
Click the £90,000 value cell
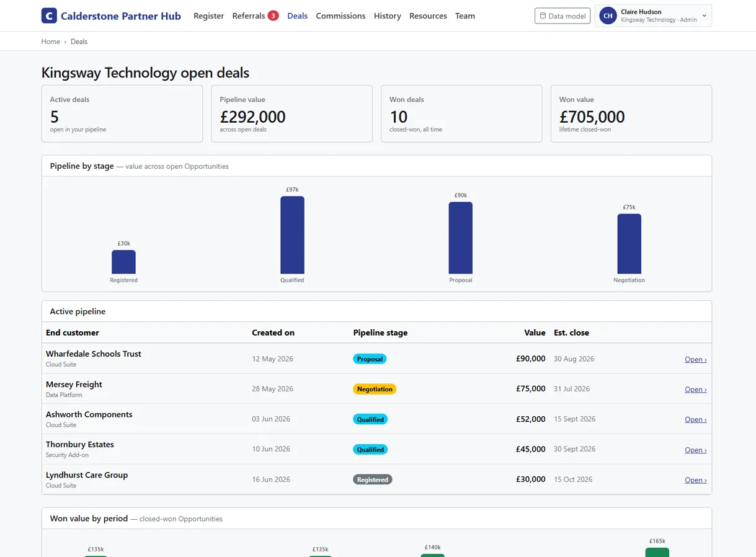[530, 359]
